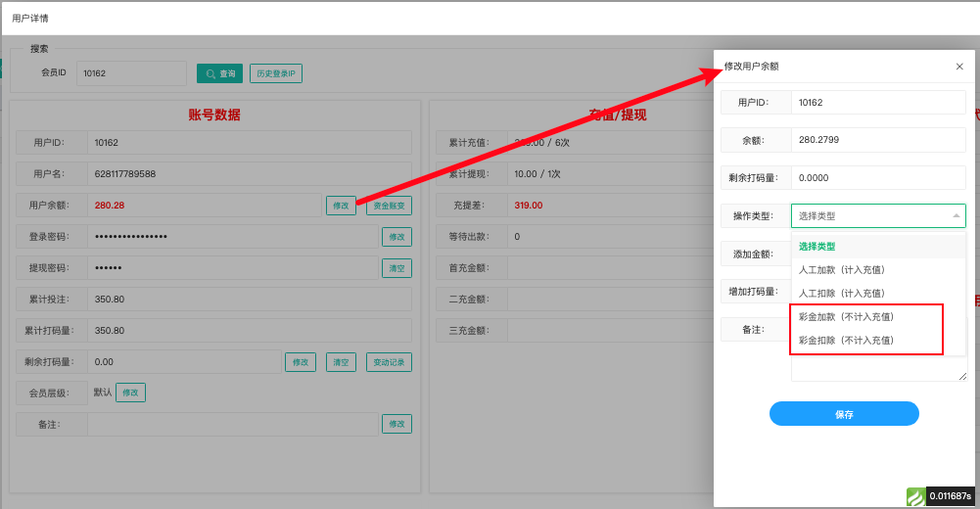
Task: Select 人工扣除（计入充值）option
Action: point(878,293)
